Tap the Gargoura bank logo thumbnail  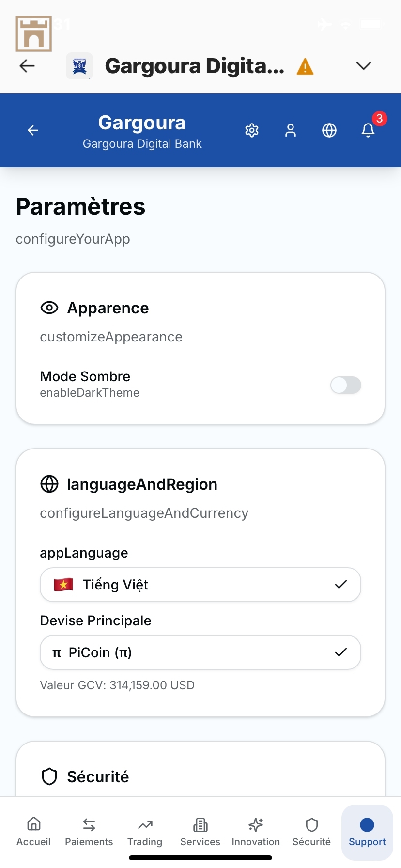tap(79, 66)
